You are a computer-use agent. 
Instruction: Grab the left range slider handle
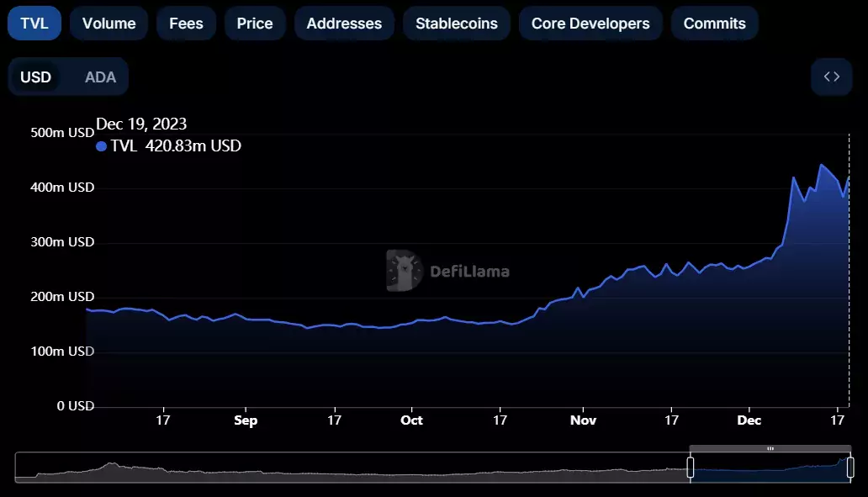click(x=691, y=468)
